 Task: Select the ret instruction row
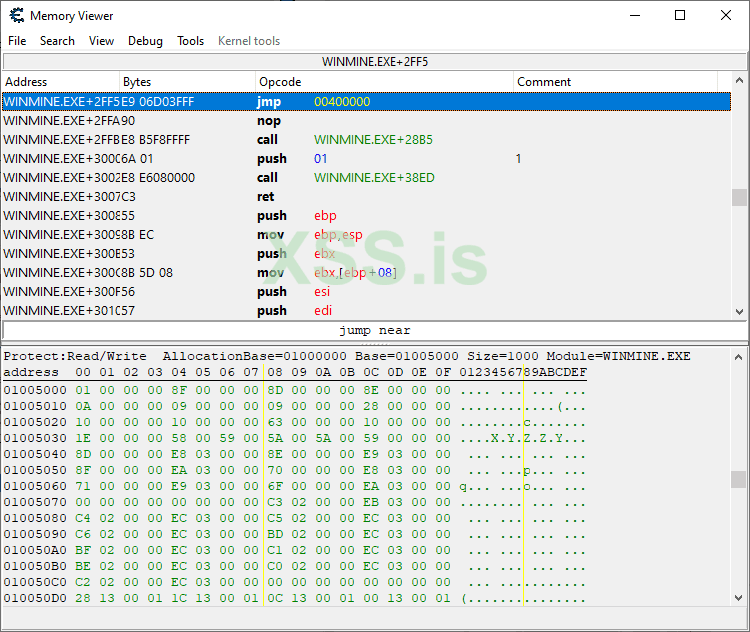point(365,197)
